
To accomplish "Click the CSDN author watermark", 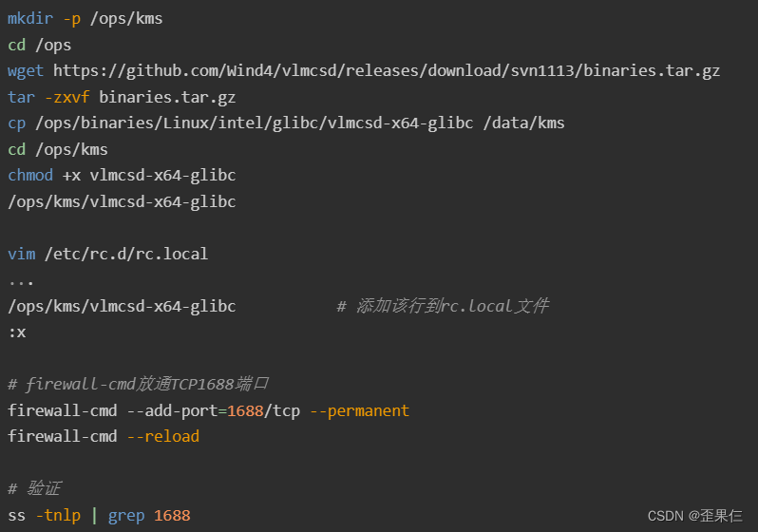I will pyautogui.click(x=694, y=516).
